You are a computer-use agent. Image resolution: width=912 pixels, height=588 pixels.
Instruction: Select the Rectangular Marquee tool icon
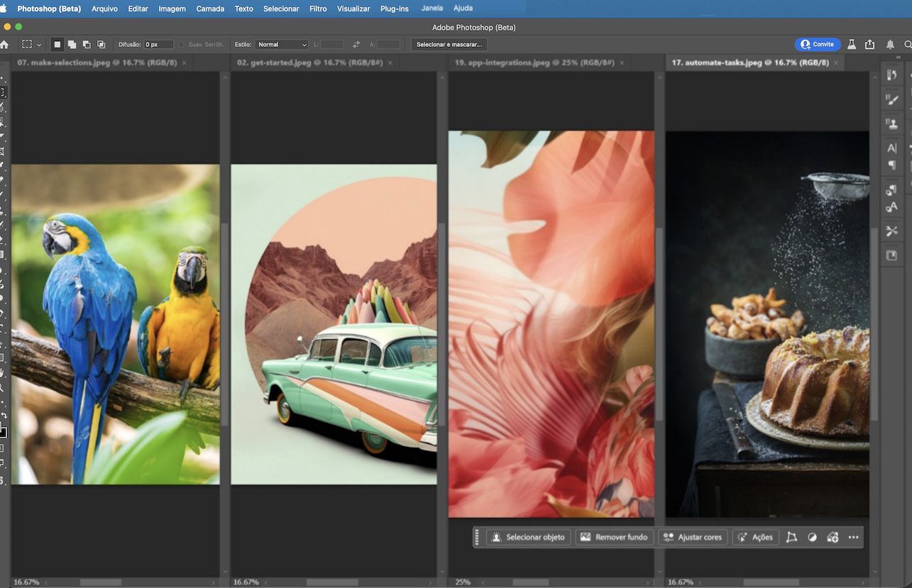pyautogui.click(x=26, y=44)
